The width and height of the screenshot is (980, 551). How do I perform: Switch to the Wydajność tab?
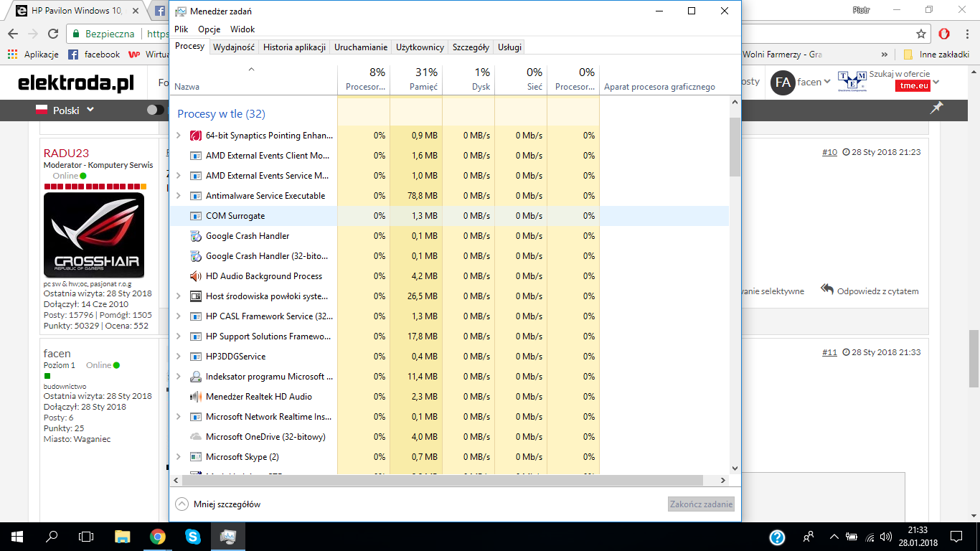coord(234,47)
